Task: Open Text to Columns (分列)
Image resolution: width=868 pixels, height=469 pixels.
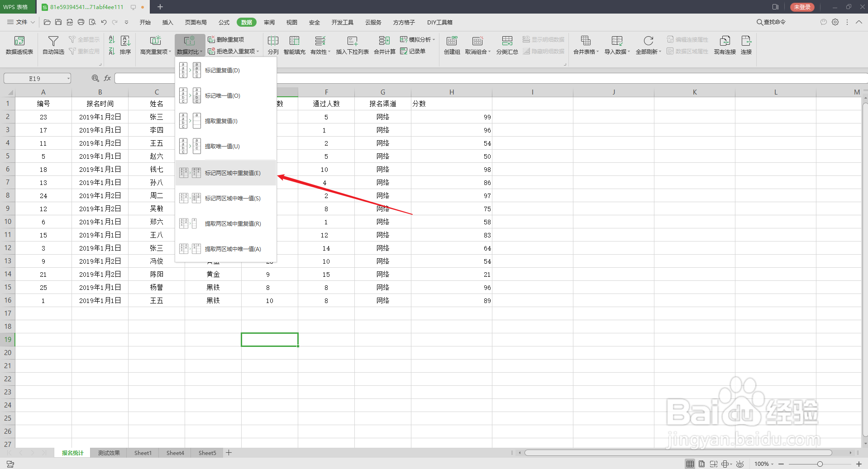Action: [x=273, y=45]
